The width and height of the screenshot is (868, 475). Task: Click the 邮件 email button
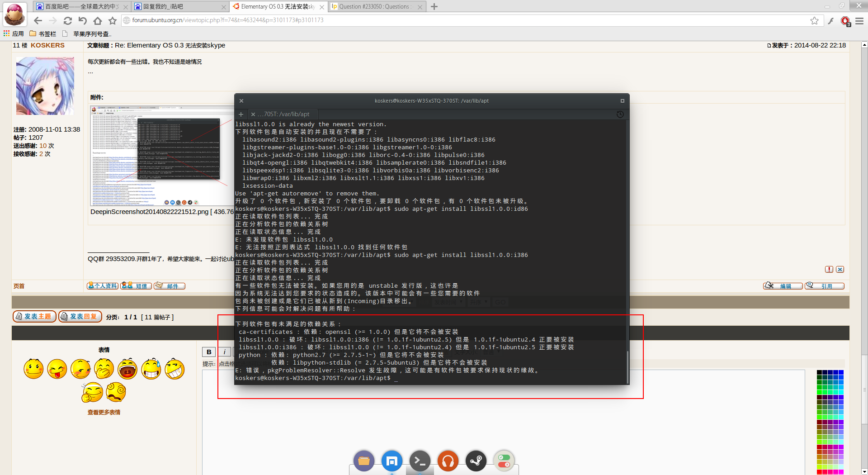[170, 286]
